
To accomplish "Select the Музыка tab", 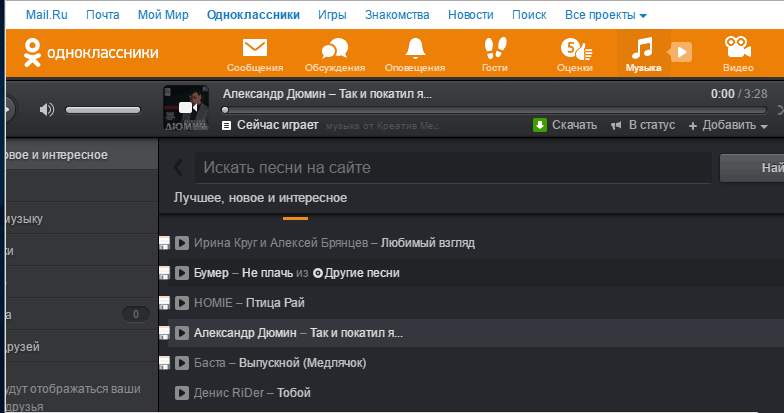I will (643, 53).
